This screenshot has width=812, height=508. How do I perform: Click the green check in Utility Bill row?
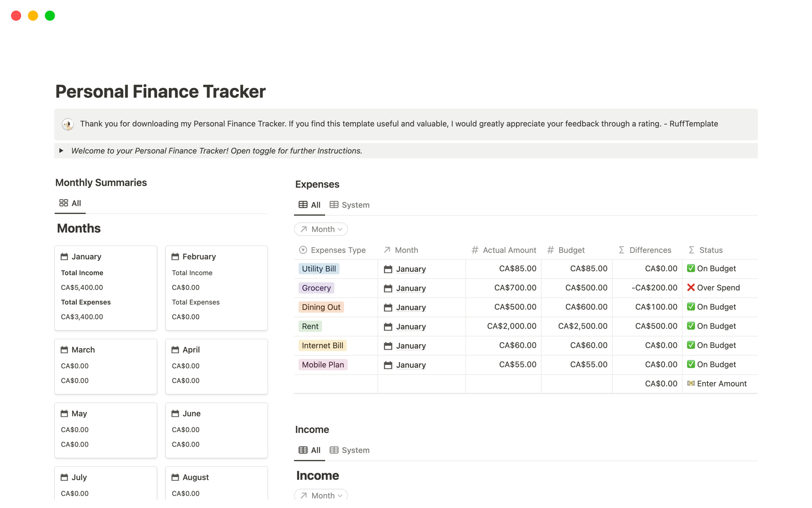tap(691, 268)
